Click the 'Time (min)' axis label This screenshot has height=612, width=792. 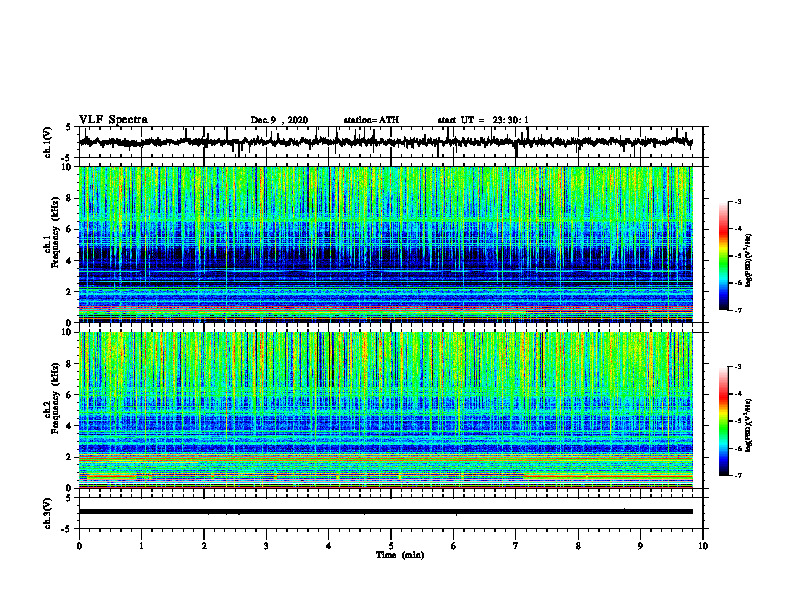point(400,555)
